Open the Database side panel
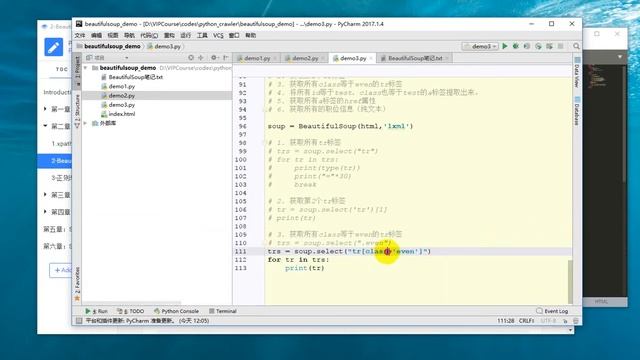The width and height of the screenshot is (640, 360). (x=577, y=111)
